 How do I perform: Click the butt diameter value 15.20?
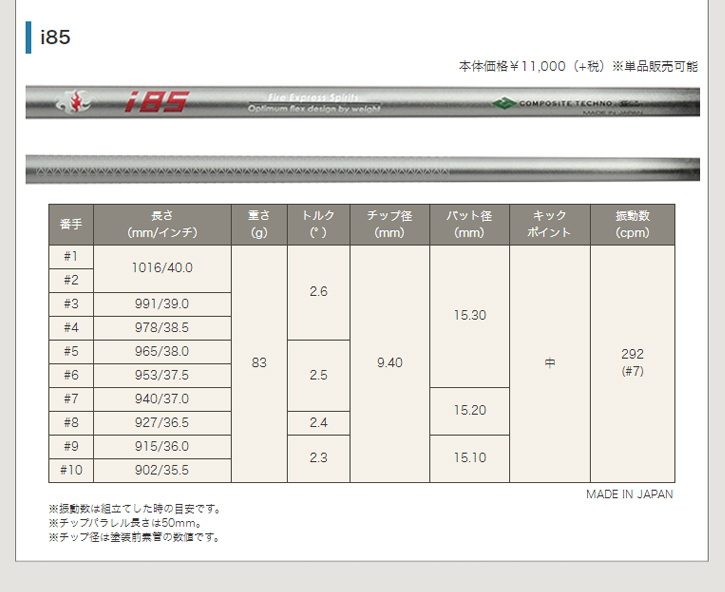click(470, 411)
